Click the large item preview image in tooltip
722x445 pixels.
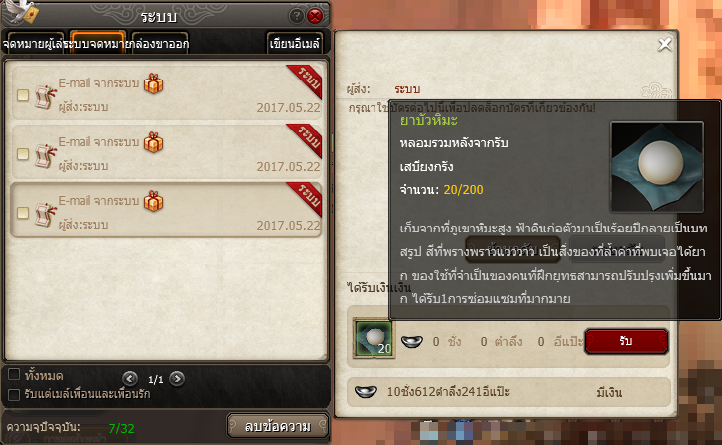(x=657, y=167)
